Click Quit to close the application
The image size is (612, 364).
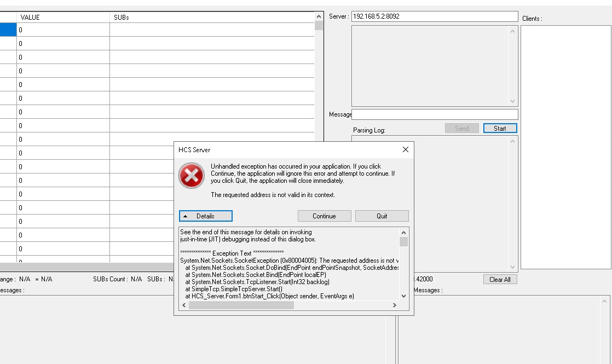(382, 216)
